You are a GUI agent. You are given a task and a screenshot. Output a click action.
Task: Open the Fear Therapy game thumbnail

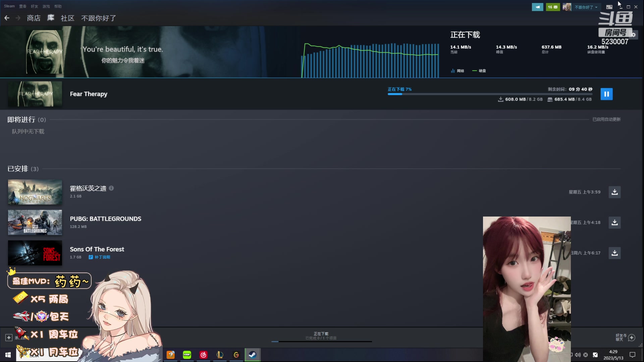[x=35, y=94]
